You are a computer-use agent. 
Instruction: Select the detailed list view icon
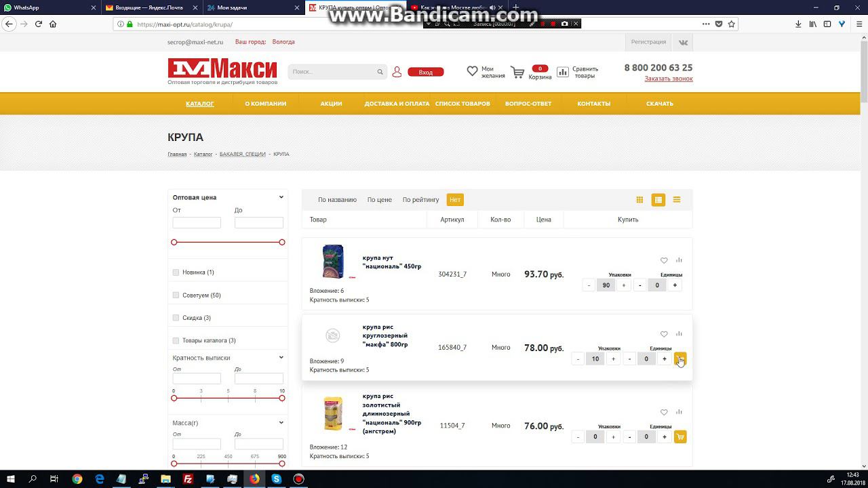(x=658, y=200)
